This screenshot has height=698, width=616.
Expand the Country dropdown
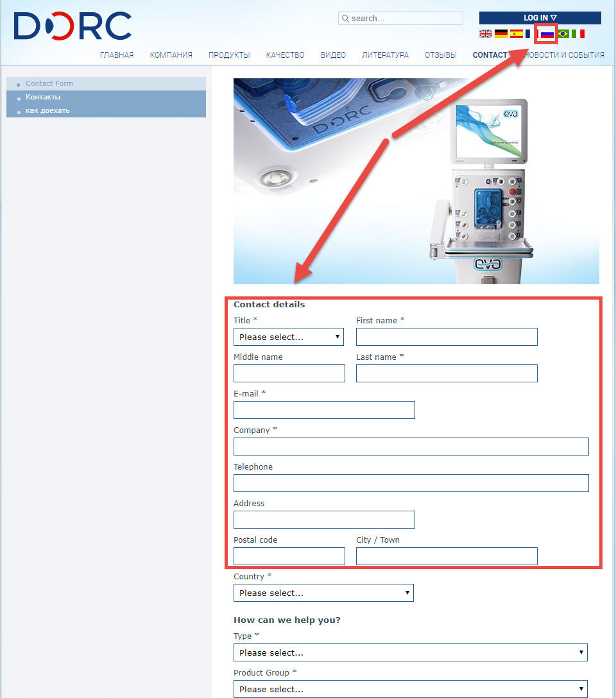tap(323, 593)
